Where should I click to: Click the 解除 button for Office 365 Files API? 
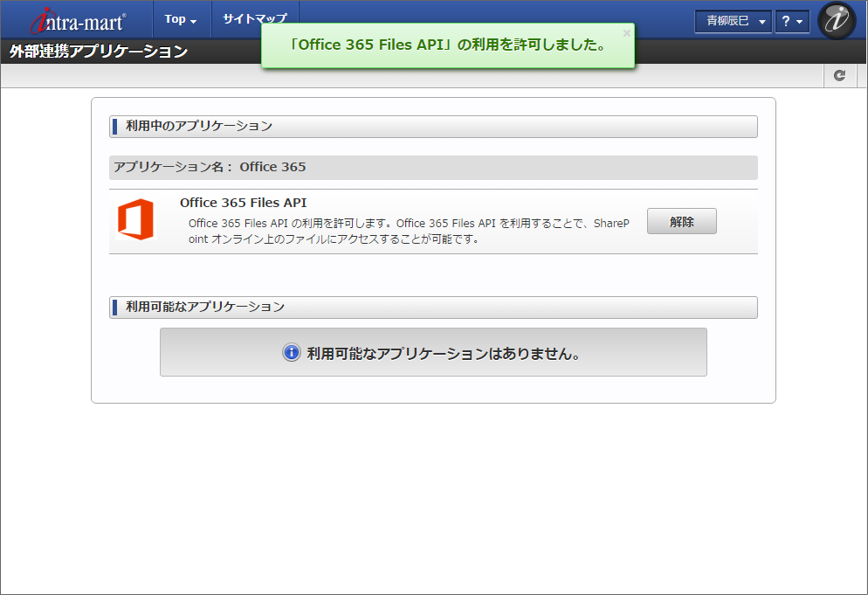pos(681,221)
